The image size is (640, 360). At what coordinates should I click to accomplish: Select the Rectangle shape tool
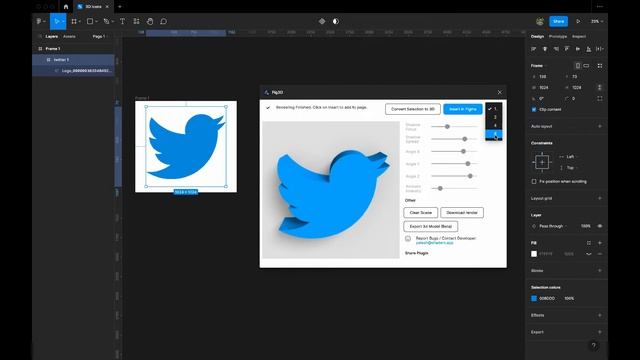(x=90, y=21)
